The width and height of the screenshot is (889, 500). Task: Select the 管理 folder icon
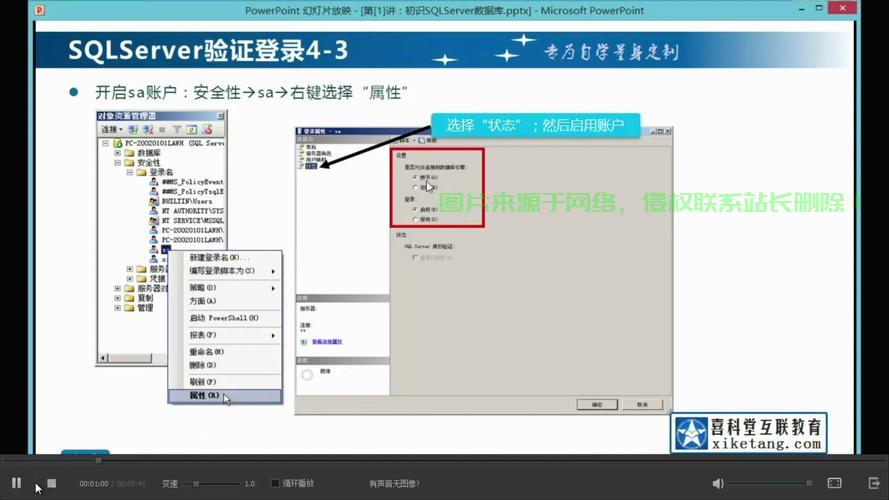tap(129, 308)
